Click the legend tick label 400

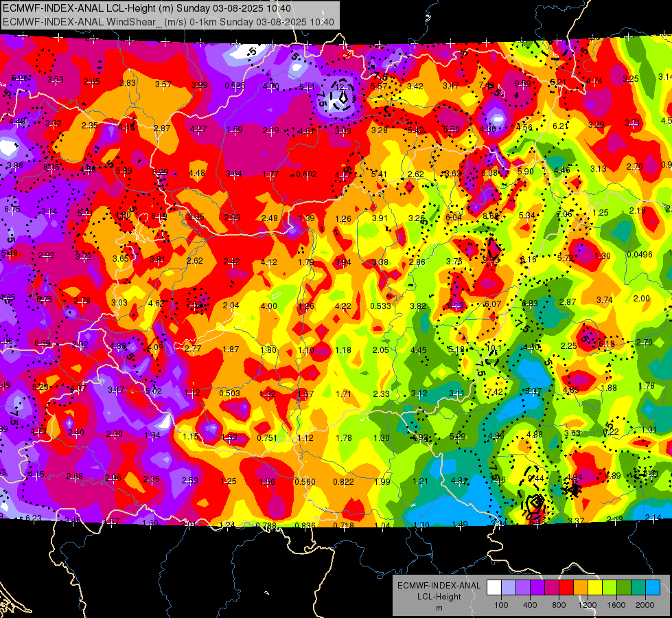[x=530, y=605]
